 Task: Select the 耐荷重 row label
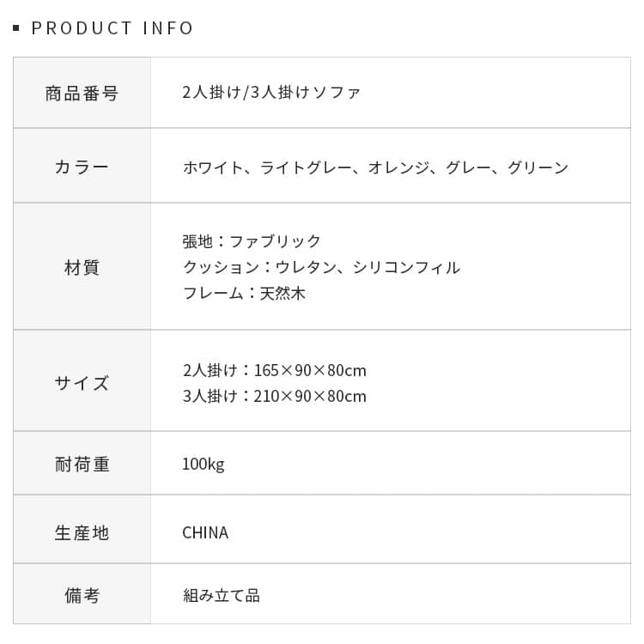82,465
